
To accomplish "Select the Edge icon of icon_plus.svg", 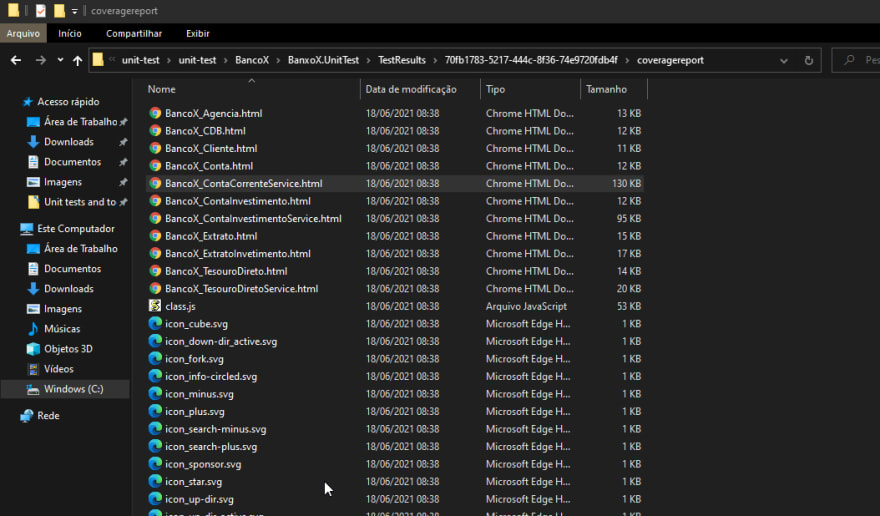I will pos(155,412).
